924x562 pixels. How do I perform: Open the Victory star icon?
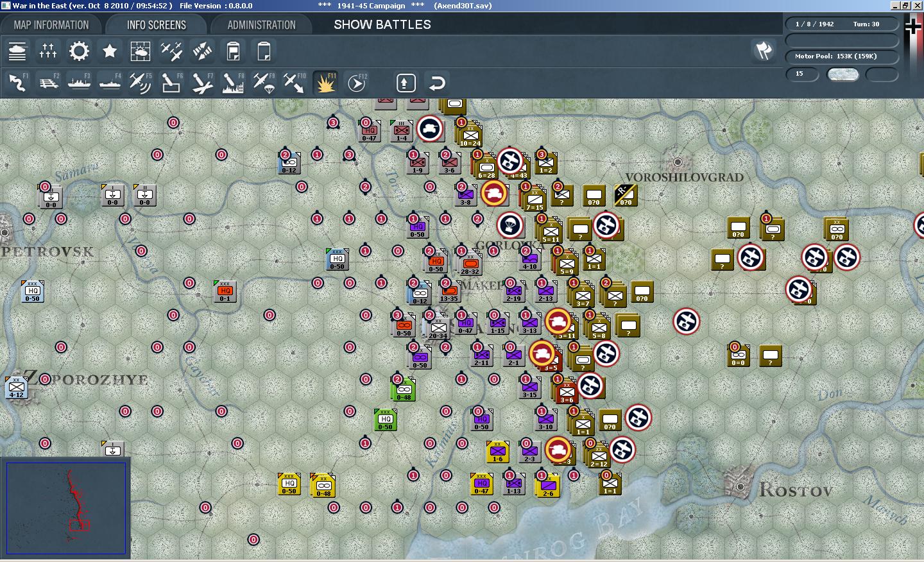110,51
